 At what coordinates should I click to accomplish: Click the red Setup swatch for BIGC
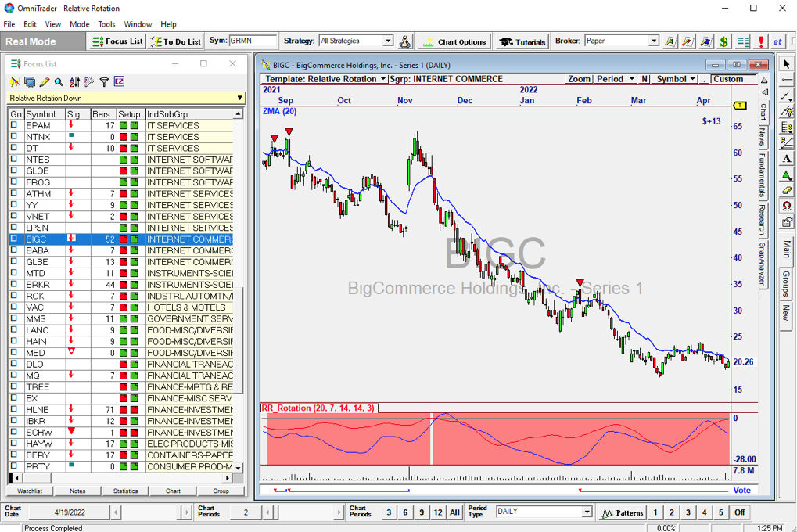click(x=123, y=239)
